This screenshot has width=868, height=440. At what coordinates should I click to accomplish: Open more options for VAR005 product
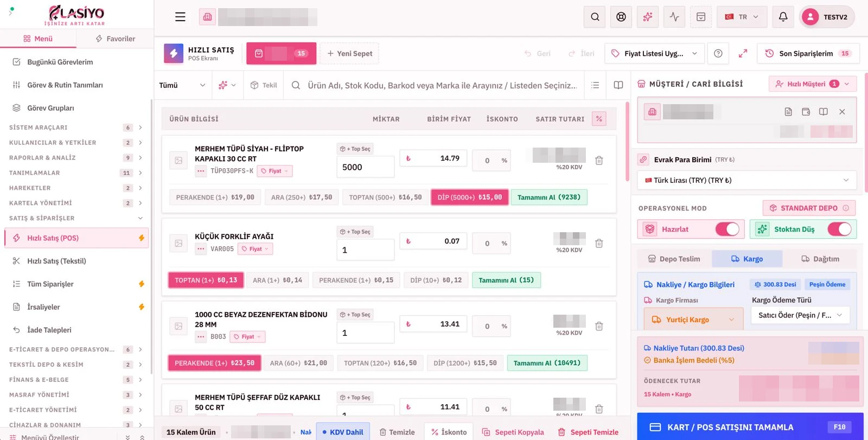coord(201,249)
